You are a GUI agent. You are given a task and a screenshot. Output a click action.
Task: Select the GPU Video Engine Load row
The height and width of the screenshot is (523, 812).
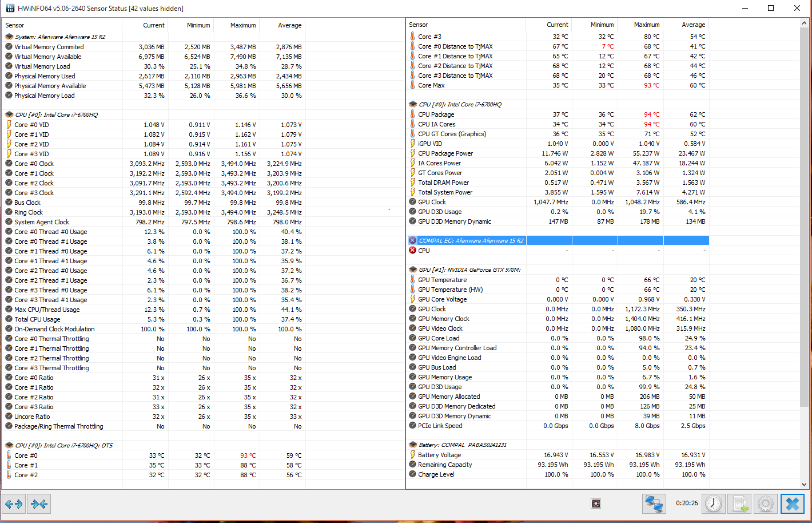pyautogui.click(x=559, y=358)
